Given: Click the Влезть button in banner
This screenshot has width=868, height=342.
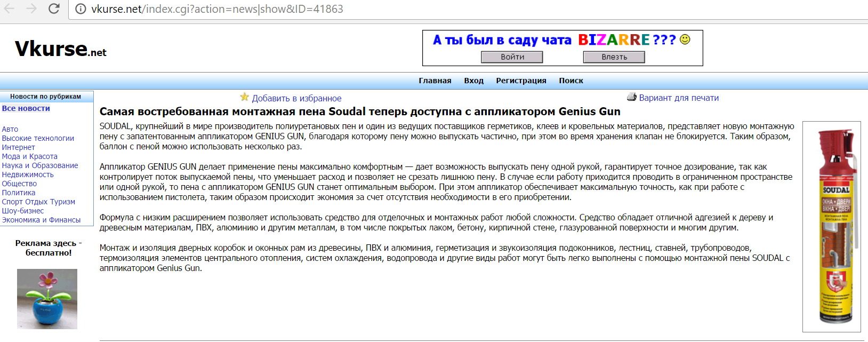Looking at the screenshot, I should [614, 57].
